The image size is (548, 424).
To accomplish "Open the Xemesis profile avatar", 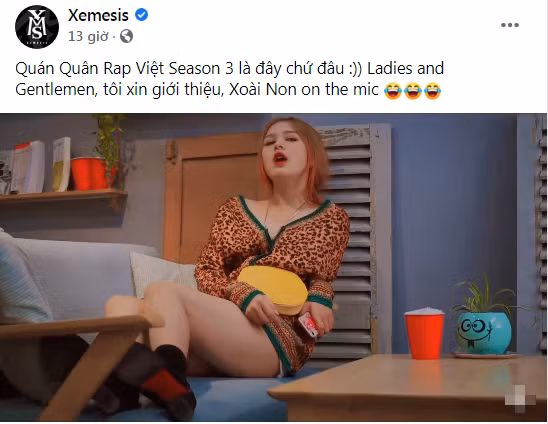I will (x=37, y=27).
